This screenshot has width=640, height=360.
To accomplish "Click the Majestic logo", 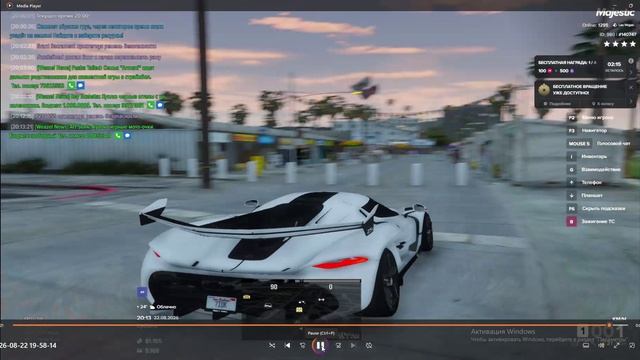I will (615, 13).
